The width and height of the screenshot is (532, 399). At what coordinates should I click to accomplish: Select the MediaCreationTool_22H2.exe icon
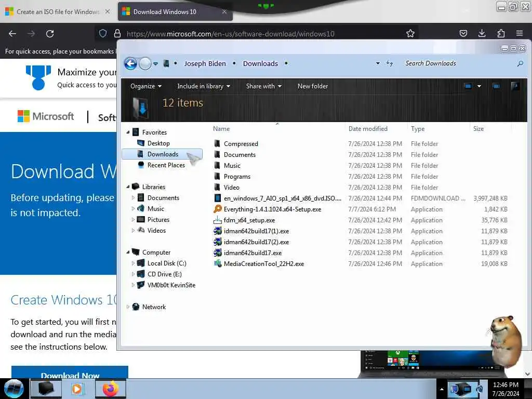click(218, 263)
